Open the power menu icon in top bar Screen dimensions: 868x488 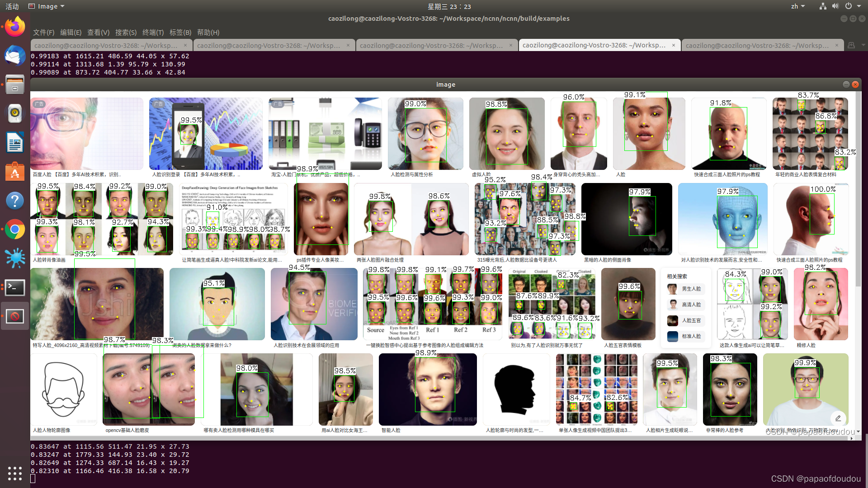(x=849, y=6)
